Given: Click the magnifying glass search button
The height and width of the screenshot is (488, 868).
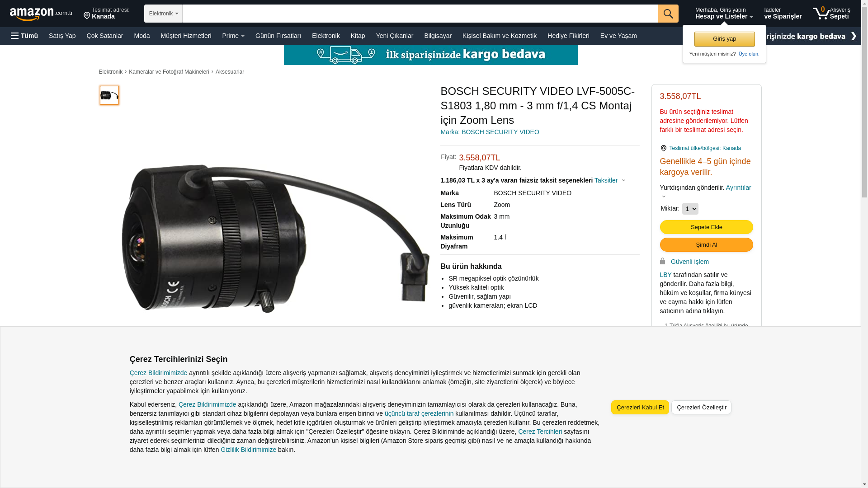Looking at the screenshot, I should tap(668, 14).
